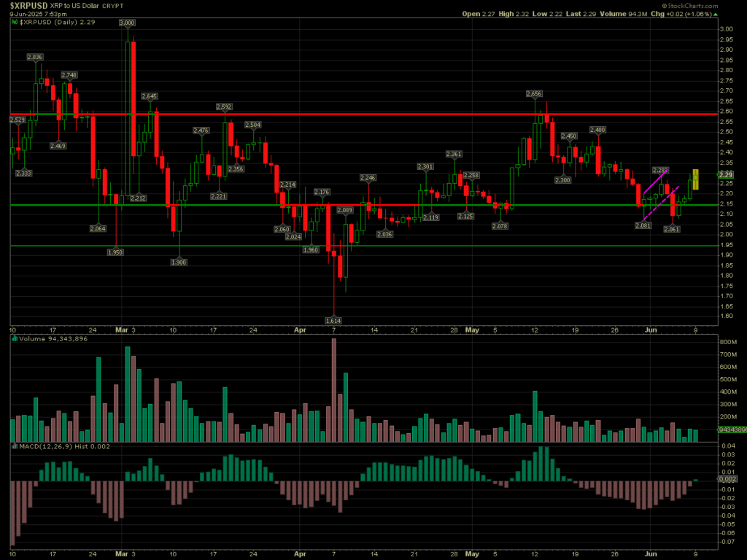Click the solid magenta trend channel line

[655, 182]
